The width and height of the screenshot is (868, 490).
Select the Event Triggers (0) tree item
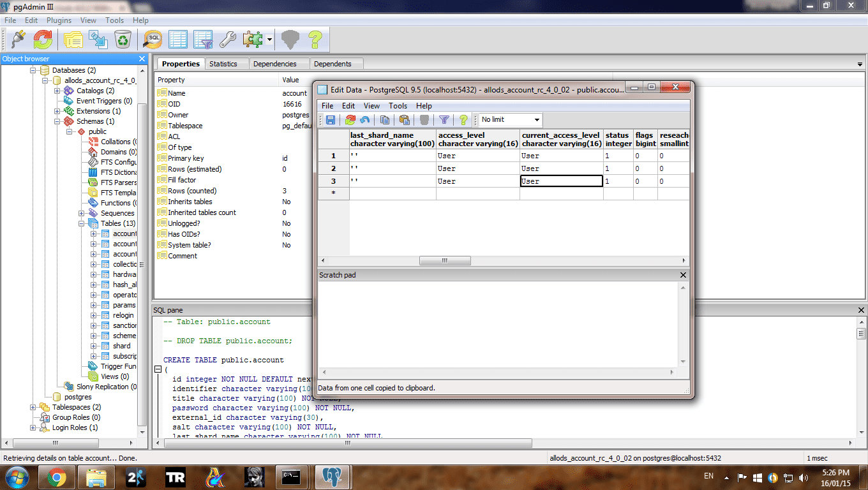click(104, 101)
